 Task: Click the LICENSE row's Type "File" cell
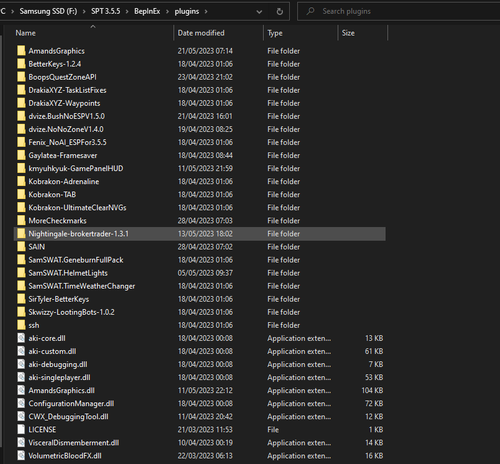(273, 430)
